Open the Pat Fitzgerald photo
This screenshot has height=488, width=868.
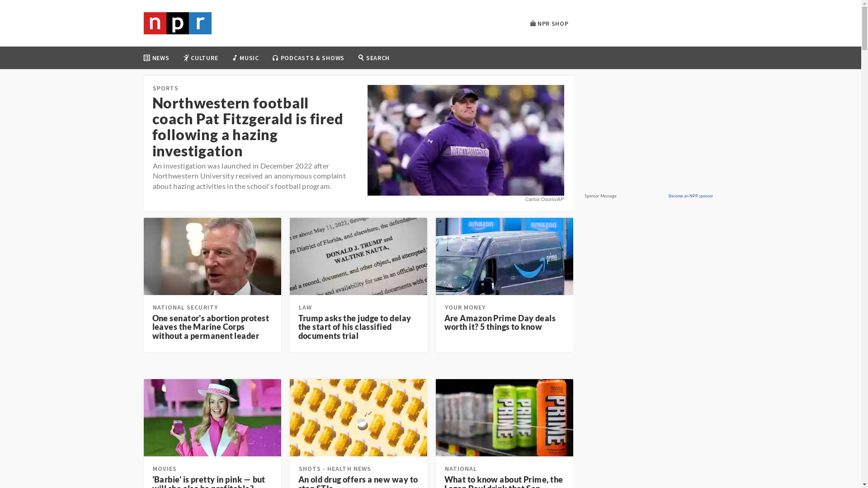click(466, 140)
